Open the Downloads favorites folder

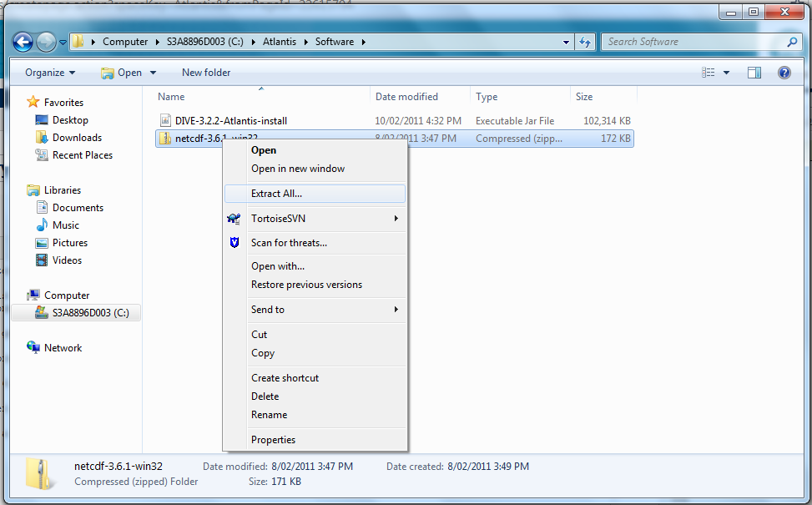tap(76, 138)
